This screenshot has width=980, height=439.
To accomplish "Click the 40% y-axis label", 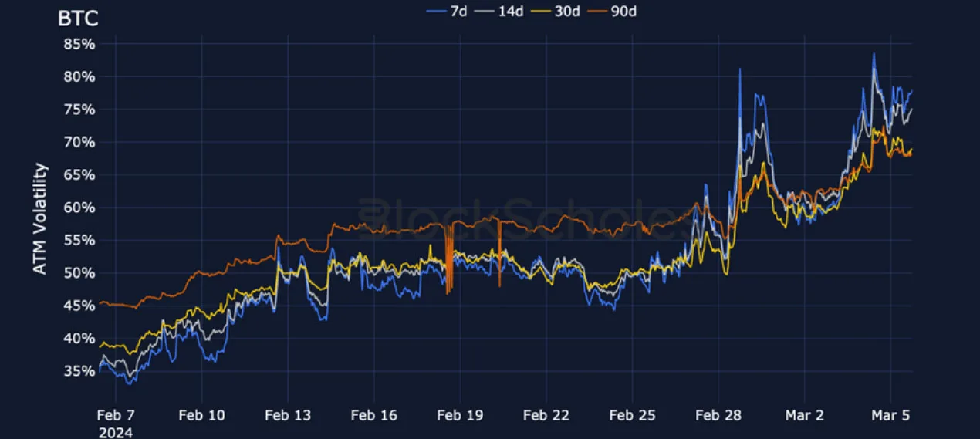I will (79, 338).
